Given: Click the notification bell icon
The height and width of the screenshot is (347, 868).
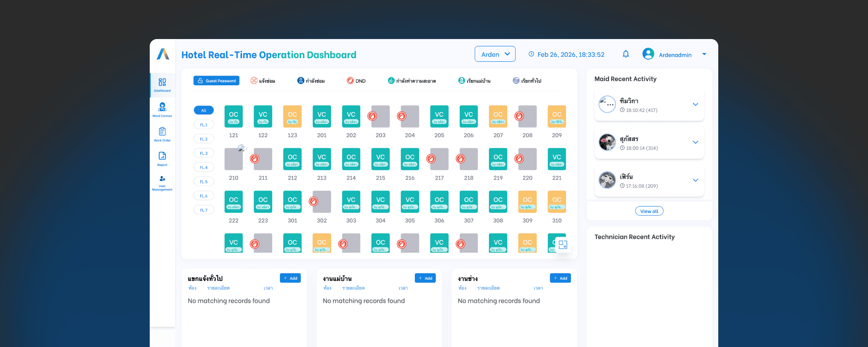Looking at the screenshot, I should 626,54.
